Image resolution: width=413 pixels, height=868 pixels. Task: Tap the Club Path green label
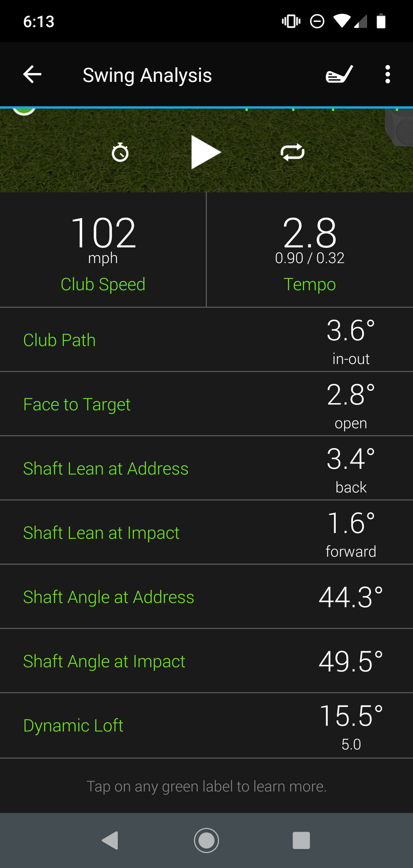click(59, 340)
